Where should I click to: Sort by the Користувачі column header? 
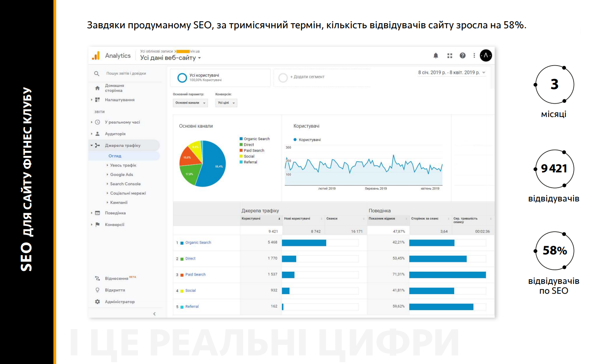point(260,219)
